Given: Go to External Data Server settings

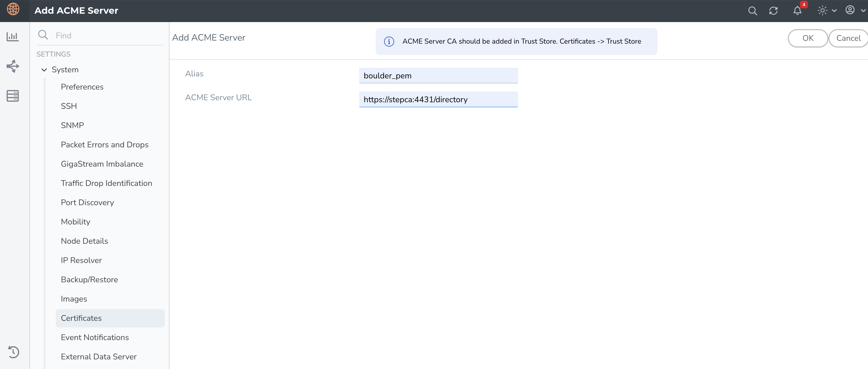Looking at the screenshot, I should (x=98, y=357).
